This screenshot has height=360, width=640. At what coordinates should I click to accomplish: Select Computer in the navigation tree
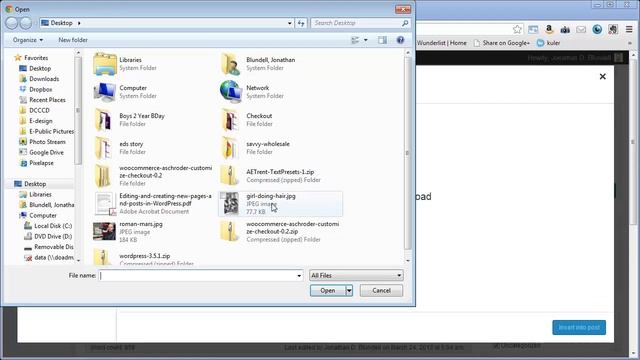pyautogui.click(x=43, y=216)
